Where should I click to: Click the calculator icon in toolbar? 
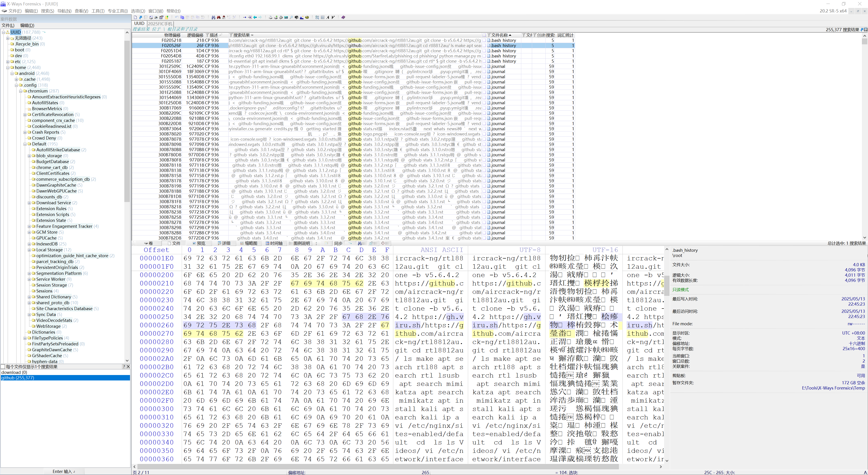(x=286, y=17)
